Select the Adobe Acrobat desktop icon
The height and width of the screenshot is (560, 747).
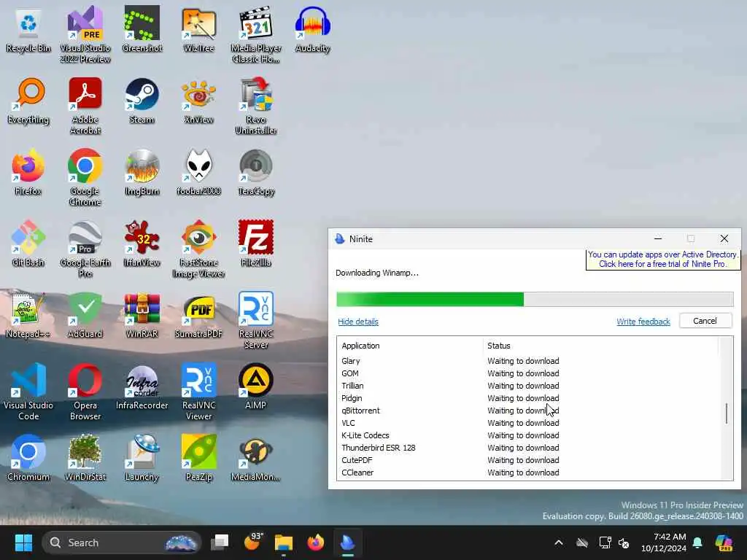click(85, 106)
